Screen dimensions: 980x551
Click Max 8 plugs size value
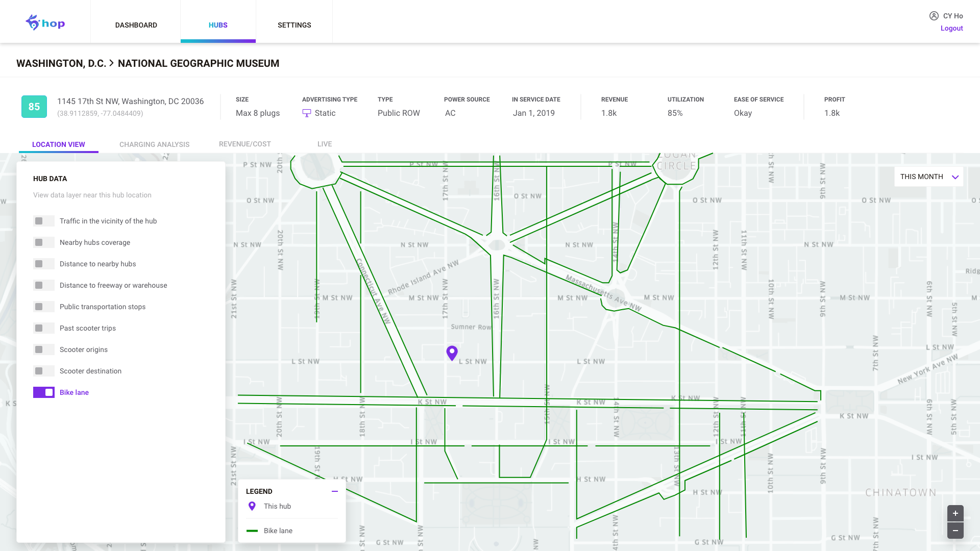point(258,113)
